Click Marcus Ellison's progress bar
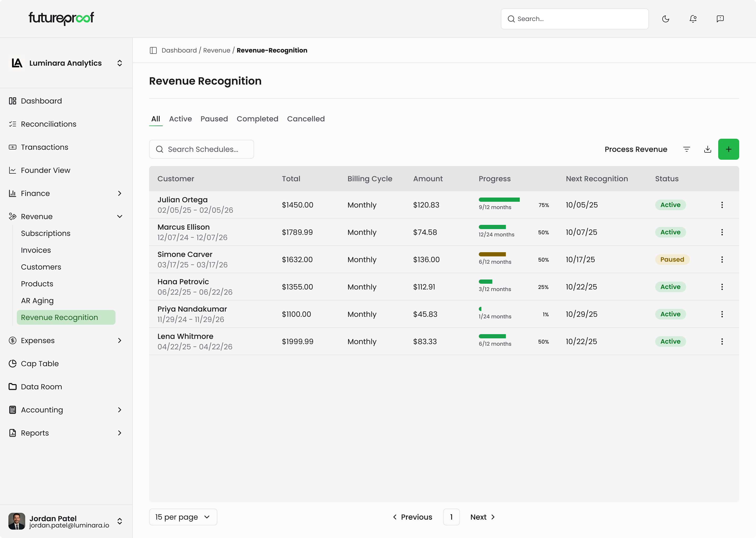The image size is (756, 538). pos(505,227)
